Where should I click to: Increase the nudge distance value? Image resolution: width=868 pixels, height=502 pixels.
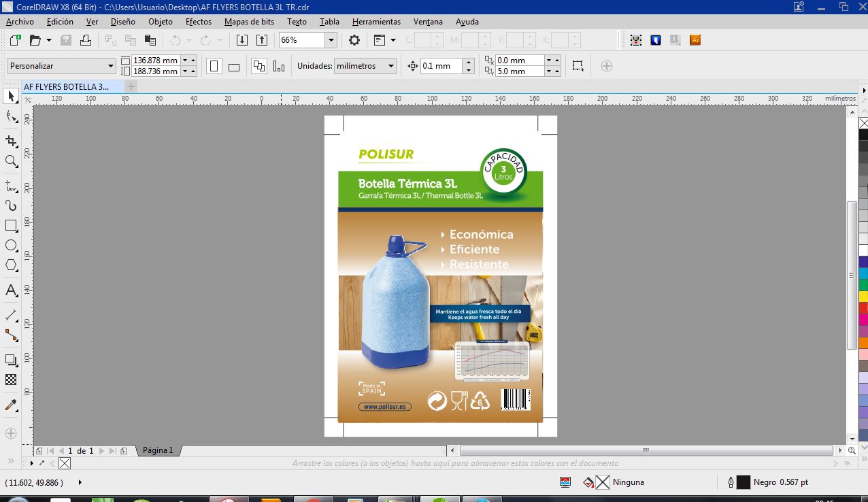point(468,63)
